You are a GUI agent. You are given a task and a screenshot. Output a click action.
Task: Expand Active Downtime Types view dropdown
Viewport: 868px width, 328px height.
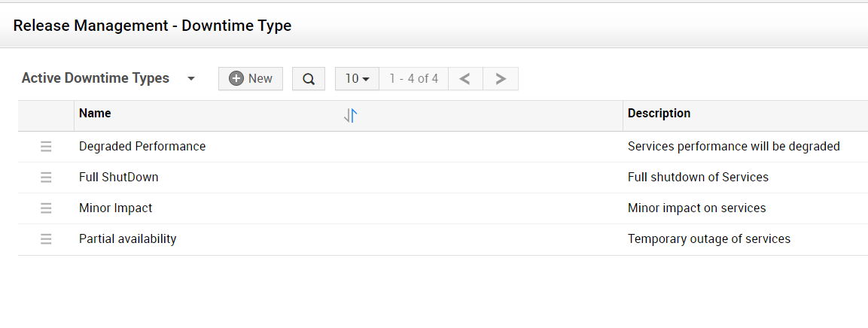pyautogui.click(x=191, y=79)
